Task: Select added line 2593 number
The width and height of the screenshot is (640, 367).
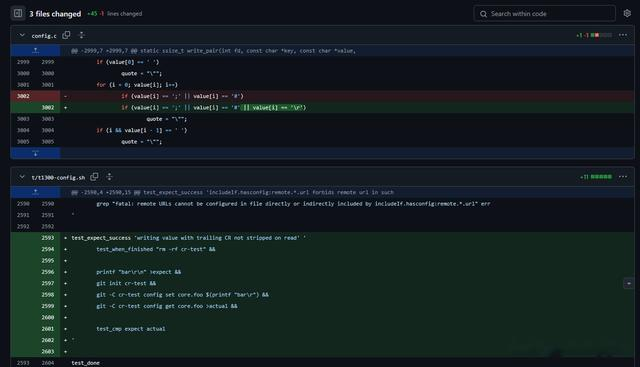Action: tap(48, 238)
